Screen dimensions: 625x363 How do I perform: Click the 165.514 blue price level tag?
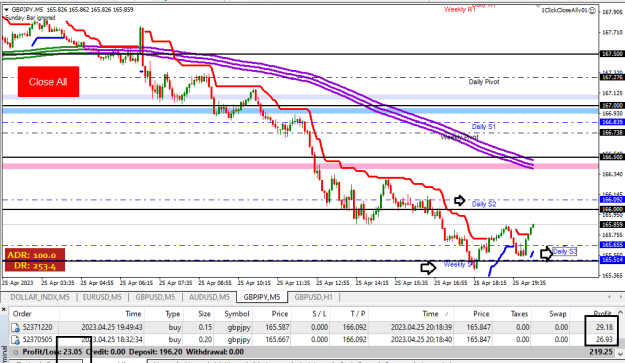pos(612,260)
